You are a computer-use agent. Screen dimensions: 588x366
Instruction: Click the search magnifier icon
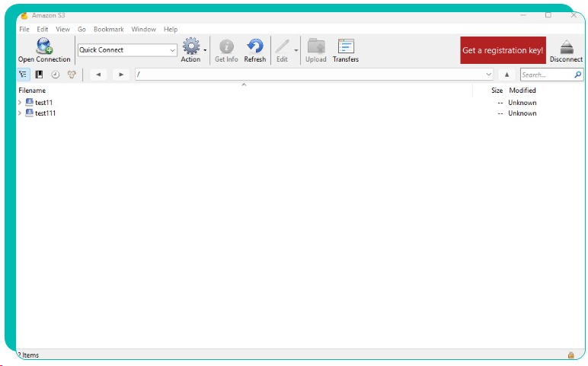tap(577, 75)
